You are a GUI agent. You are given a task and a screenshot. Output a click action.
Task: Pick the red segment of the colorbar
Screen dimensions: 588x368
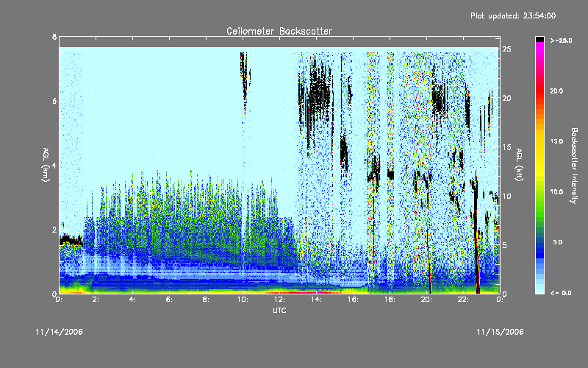pyautogui.click(x=539, y=92)
